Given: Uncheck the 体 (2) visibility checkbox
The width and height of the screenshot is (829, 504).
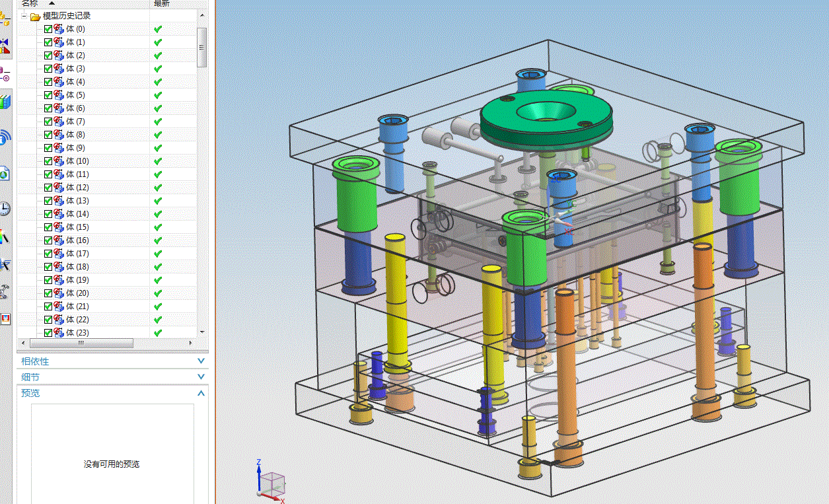Looking at the screenshot, I should tap(48, 55).
